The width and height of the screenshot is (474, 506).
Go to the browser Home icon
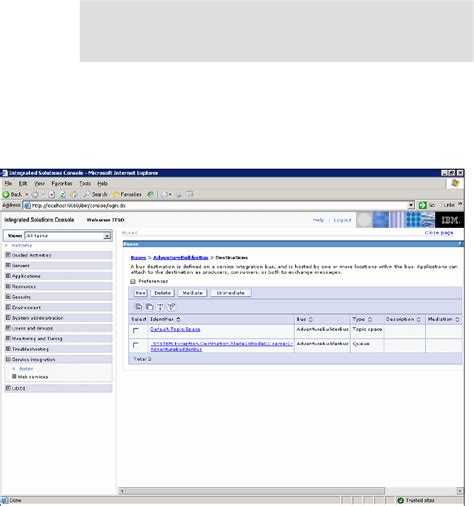coord(73,194)
